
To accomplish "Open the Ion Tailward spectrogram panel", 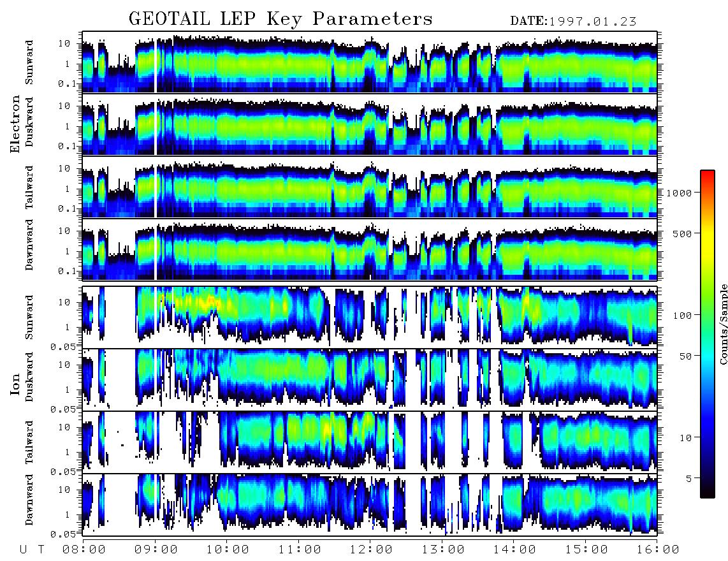I will (370, 442).
